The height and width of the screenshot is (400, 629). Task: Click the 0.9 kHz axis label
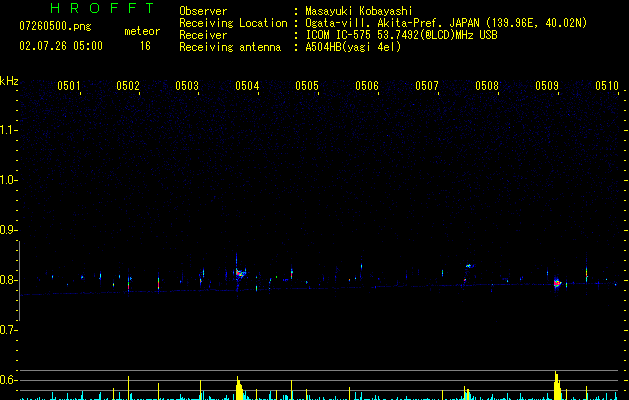[x=8, y=230]
